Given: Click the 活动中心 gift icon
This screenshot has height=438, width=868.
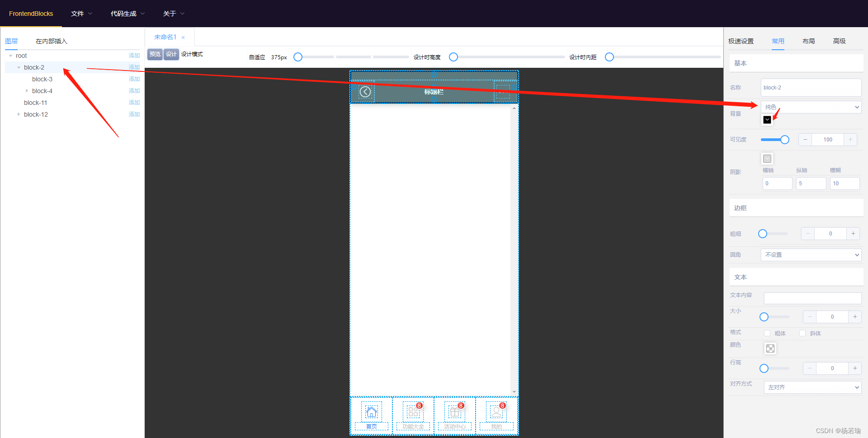Looking at the screenshot, I should (x=454, y=412).
